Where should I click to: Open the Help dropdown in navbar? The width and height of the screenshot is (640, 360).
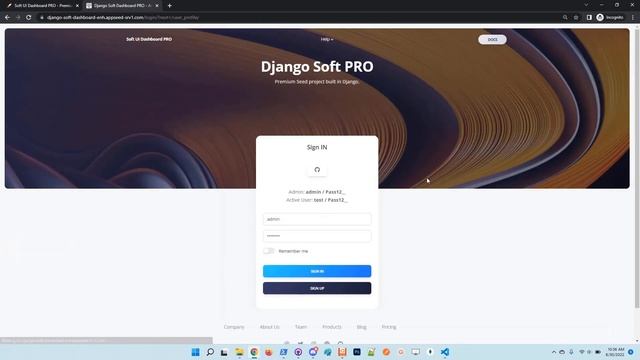327,39
